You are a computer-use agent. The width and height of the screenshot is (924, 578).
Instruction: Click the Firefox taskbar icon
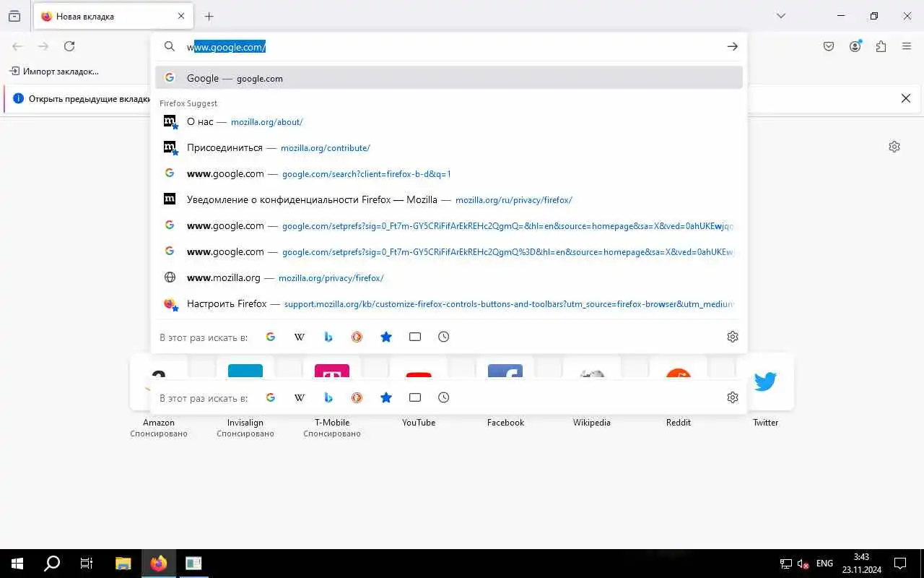159,564
